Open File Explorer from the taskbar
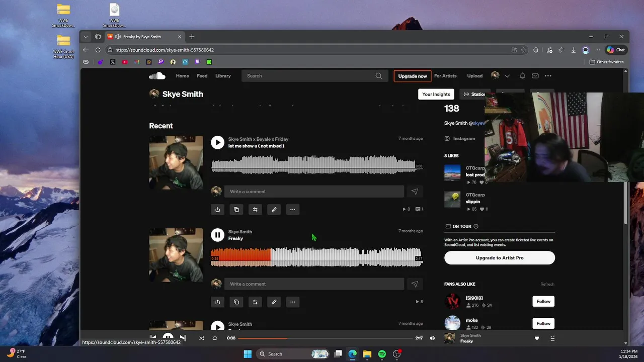The image size is (644, 362). pos(367,354)
